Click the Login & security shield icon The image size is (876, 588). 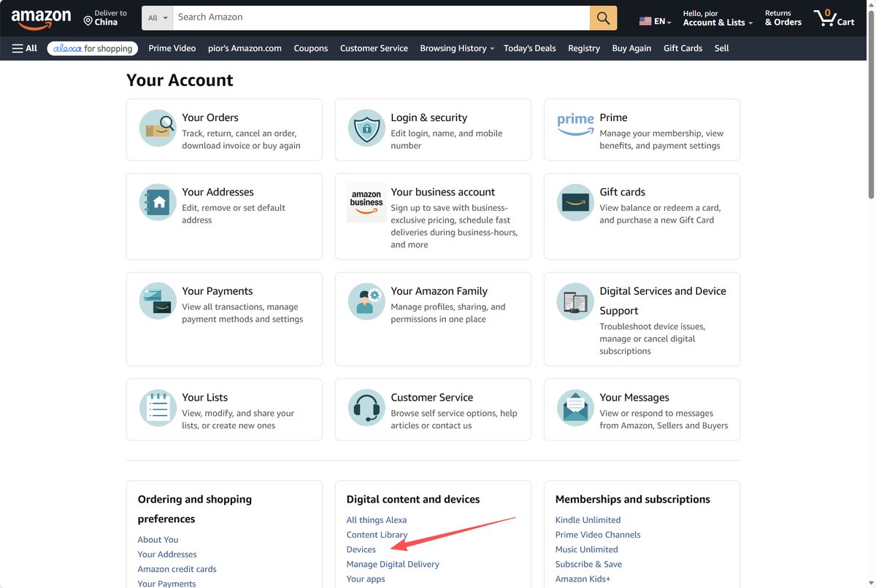pyautogui.click(x=366, y=128)
